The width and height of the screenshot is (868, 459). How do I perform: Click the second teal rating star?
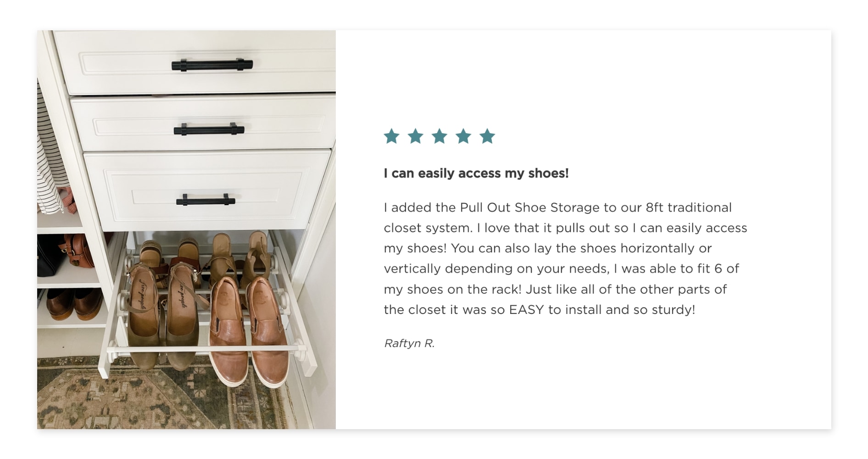416,136
